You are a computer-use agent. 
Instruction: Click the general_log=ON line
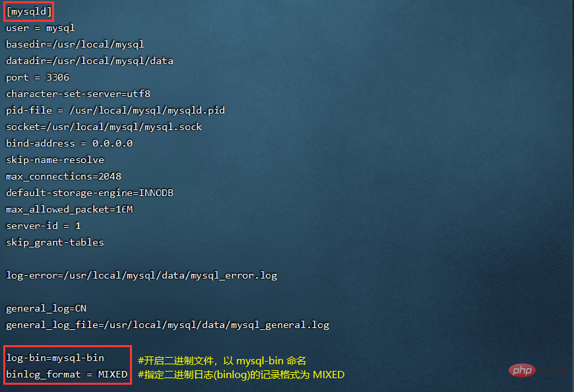[46, 309]
